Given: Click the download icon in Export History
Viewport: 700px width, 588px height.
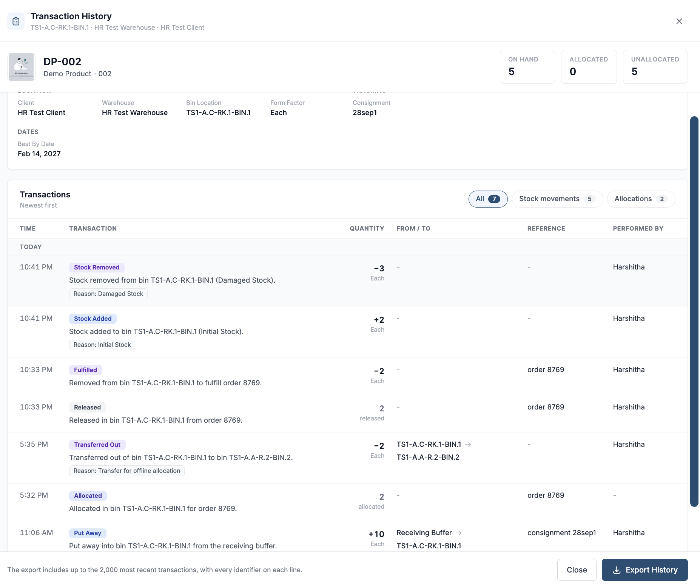Looking at the screenshot, I should coord(617,570).
